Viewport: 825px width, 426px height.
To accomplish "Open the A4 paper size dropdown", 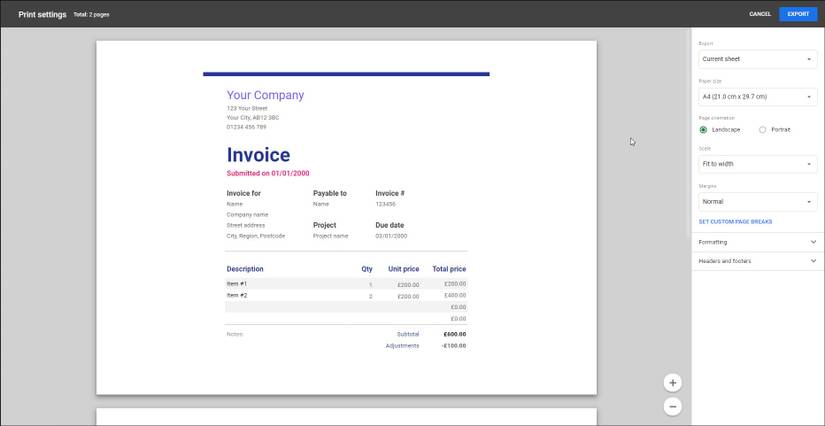I will (x=758, y=97).
